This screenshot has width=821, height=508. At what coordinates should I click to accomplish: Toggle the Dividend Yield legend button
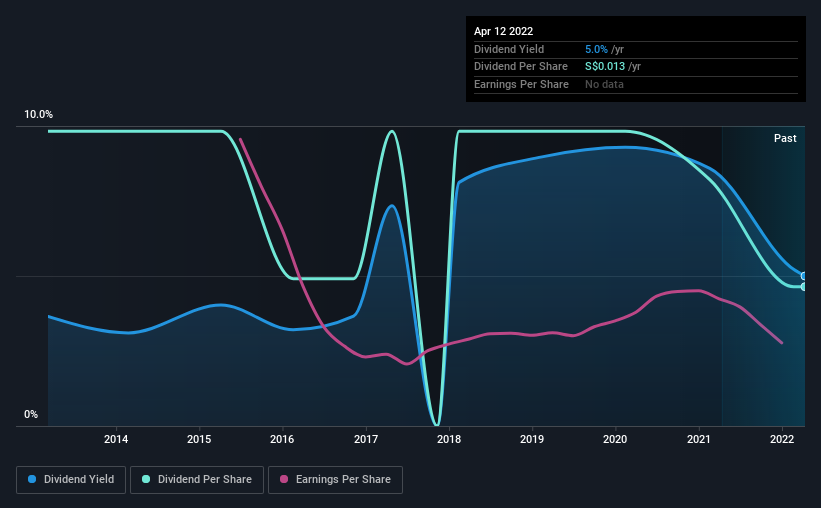pyautogui.click(x=71, y=480)
